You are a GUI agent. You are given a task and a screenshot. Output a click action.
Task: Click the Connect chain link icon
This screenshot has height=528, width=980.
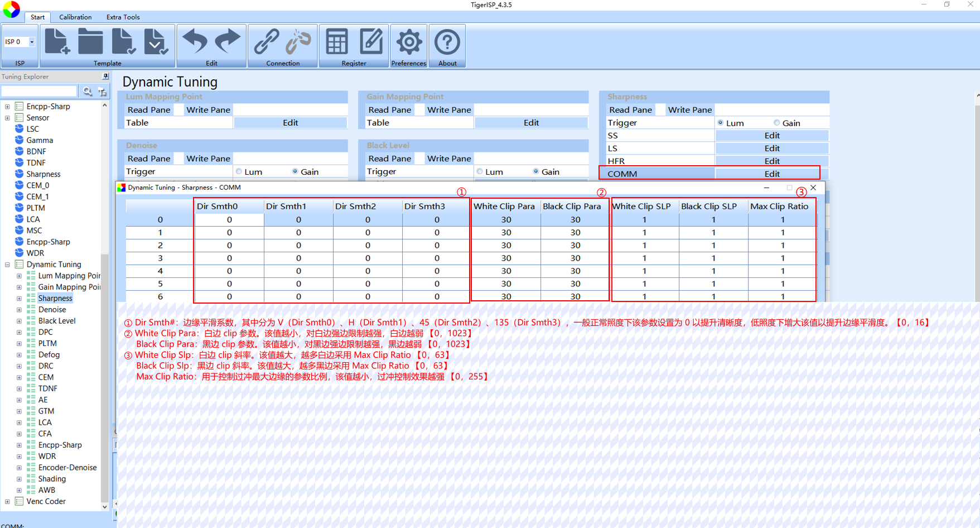coord(266,42)
